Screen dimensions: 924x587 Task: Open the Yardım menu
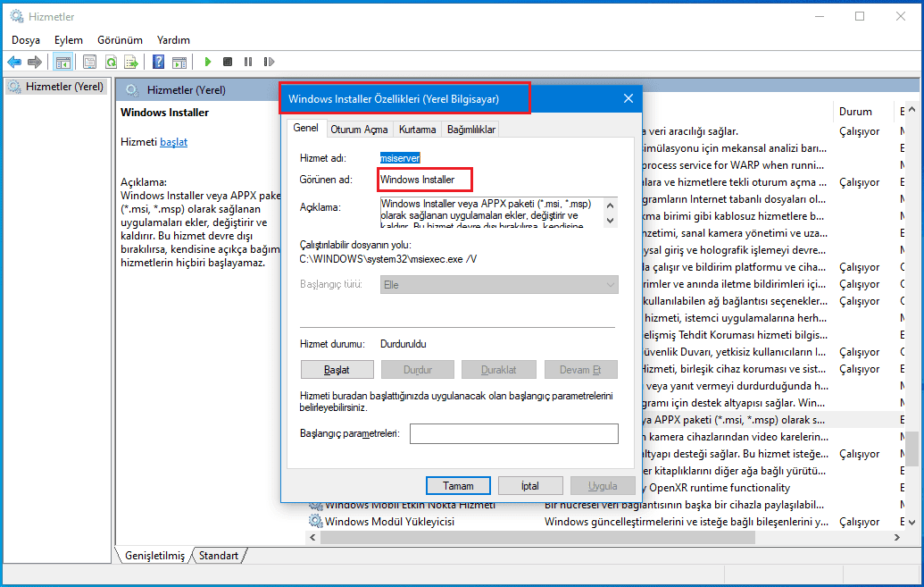click(x=173, y=40)
